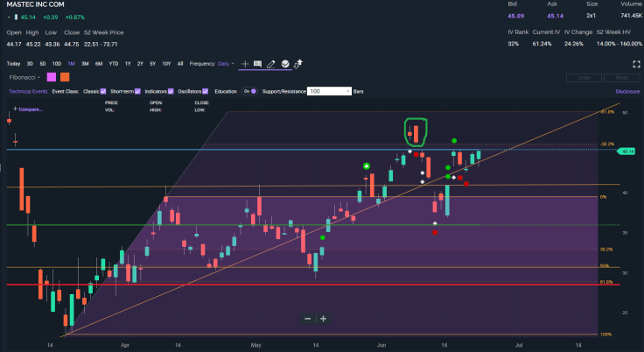This screenshot has height=352, width=644.
Task: Zoom in the chart with plus button
Action: tap(323, 319)
